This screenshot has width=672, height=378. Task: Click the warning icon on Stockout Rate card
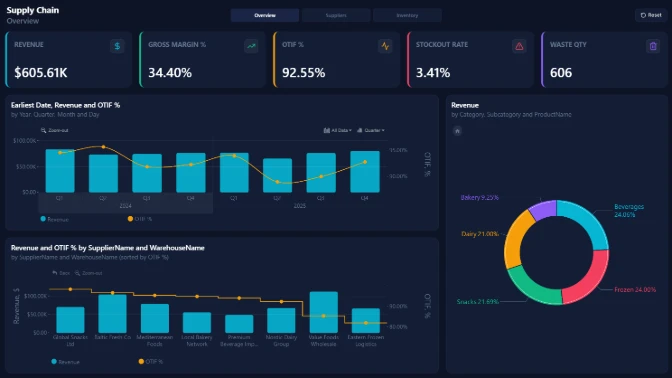pos(519,46)
